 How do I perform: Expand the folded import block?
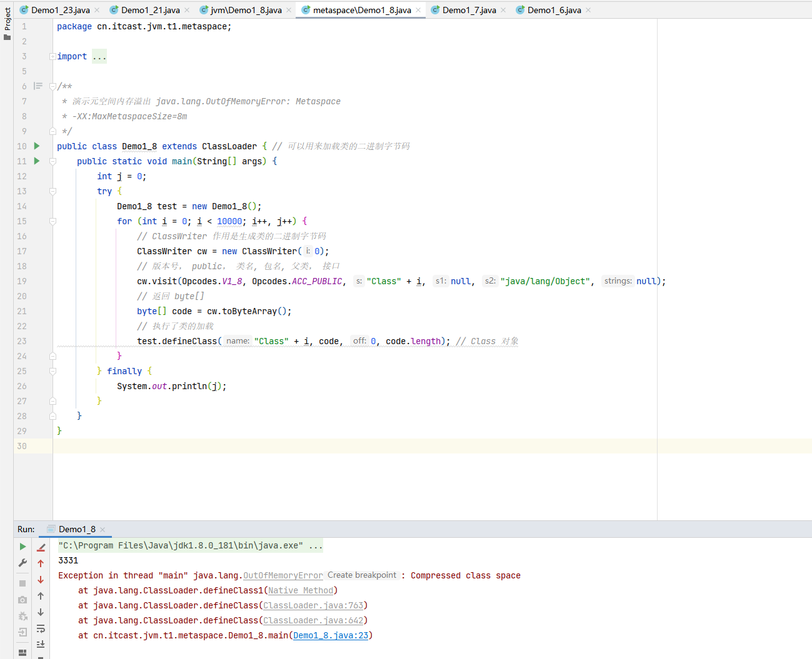click(53, 56)
